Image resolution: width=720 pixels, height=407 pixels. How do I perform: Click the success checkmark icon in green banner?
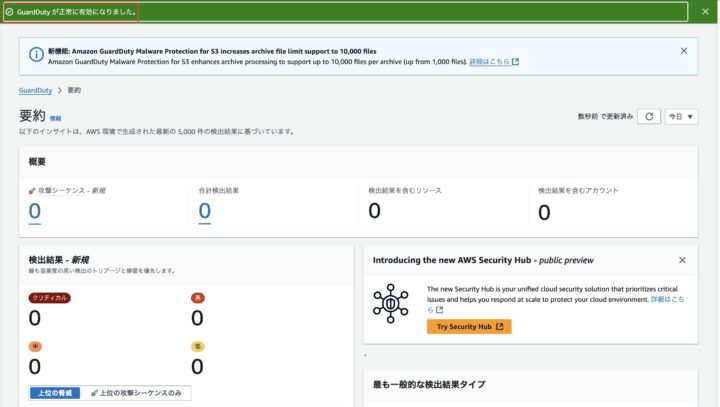(x=9, y=12)
